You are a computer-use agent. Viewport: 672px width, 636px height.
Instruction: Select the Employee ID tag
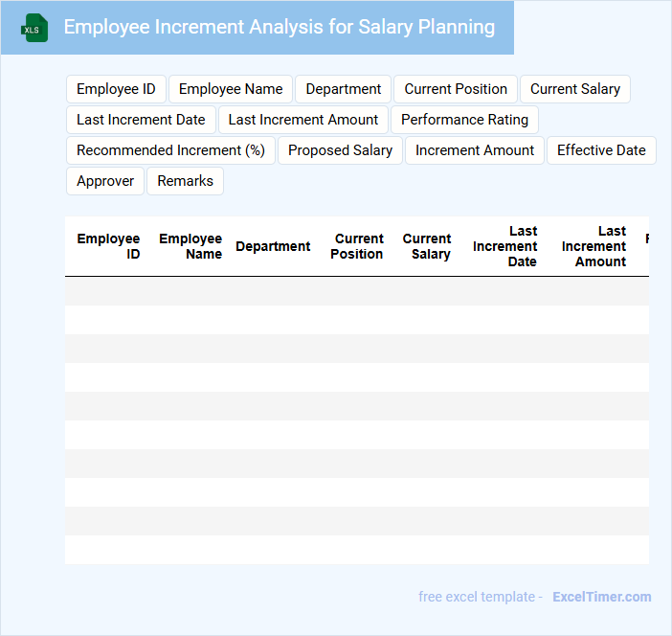(116, 89)
